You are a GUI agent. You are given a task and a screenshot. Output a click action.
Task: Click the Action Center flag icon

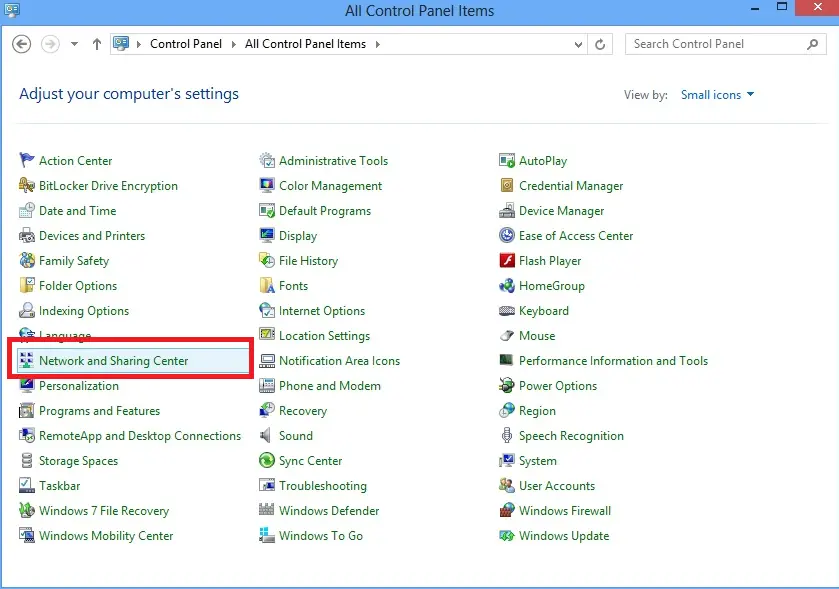point(27,160)
